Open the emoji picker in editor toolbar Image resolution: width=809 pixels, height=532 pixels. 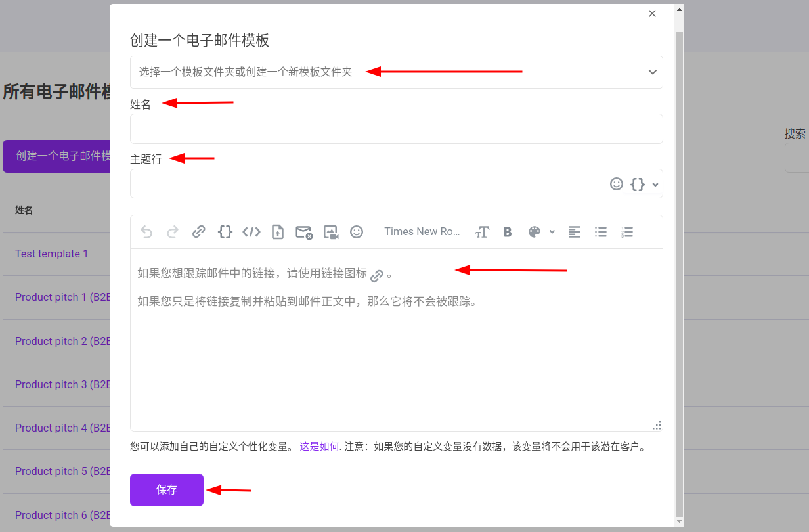click(357, 232)
